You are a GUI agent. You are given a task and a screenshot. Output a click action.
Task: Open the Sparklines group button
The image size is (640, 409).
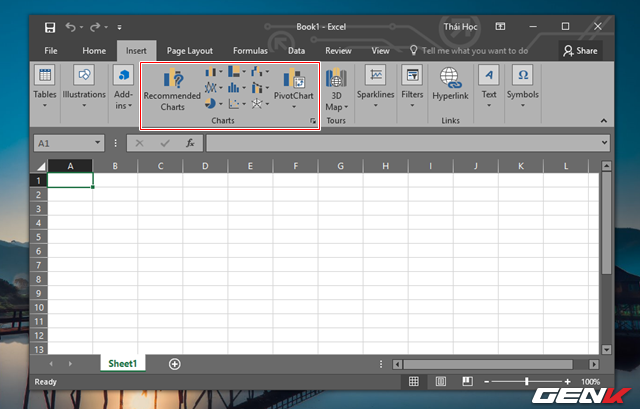pos(376,87)
